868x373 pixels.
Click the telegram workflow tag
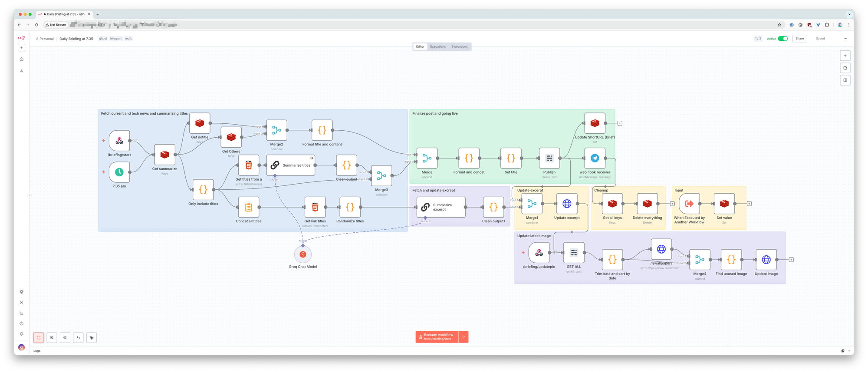pyautogui.click(x=116, y=39)
